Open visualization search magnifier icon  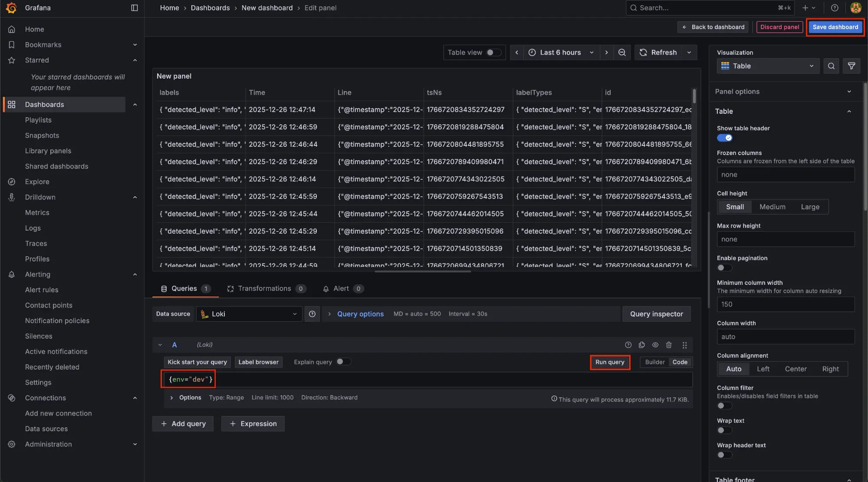click(x=831, y=66)
